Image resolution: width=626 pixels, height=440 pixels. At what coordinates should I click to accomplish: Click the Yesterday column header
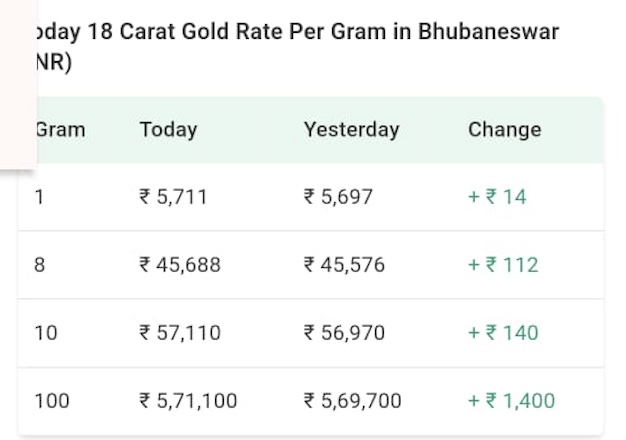351,129
